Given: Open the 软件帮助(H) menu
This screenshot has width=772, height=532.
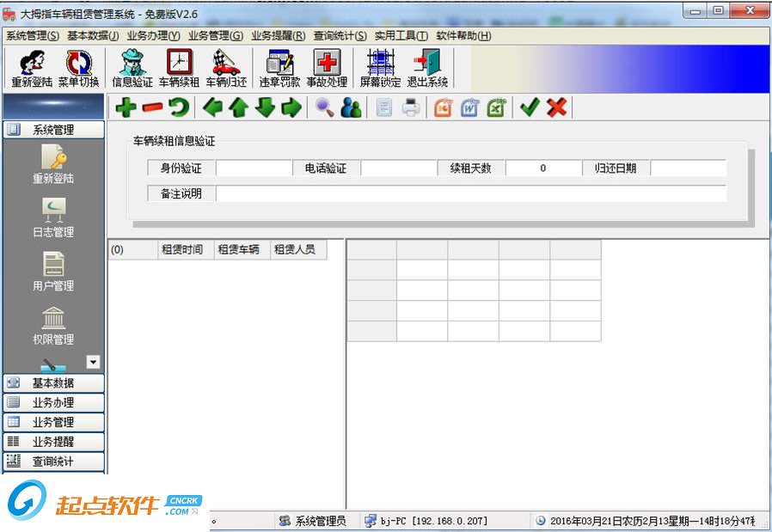Looking at the screenshot, I should (x=463, y=36).
